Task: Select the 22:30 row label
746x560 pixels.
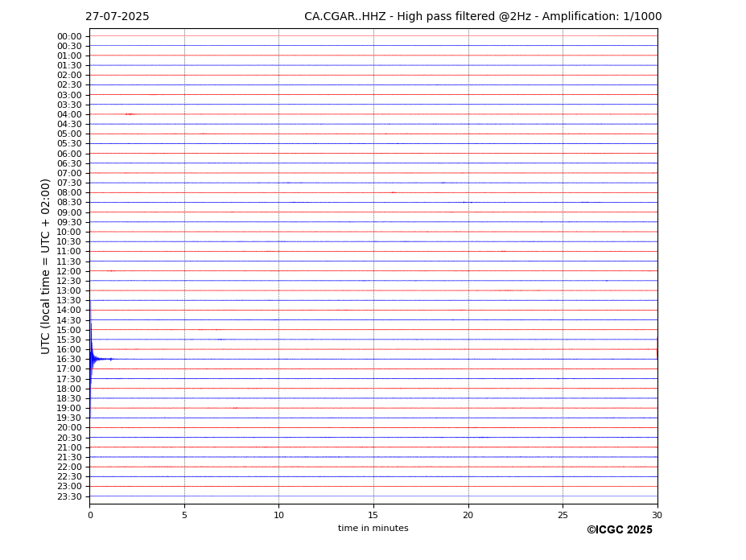Action: point(69,477)
